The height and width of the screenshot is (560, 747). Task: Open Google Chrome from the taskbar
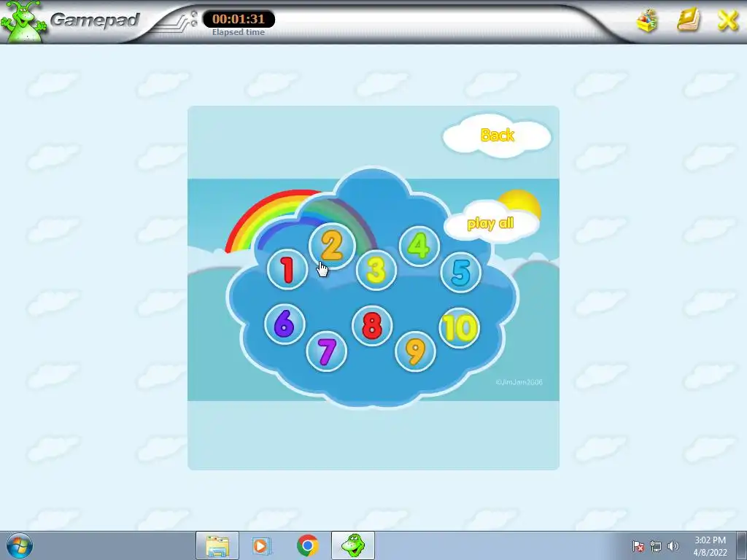[308, 545]
